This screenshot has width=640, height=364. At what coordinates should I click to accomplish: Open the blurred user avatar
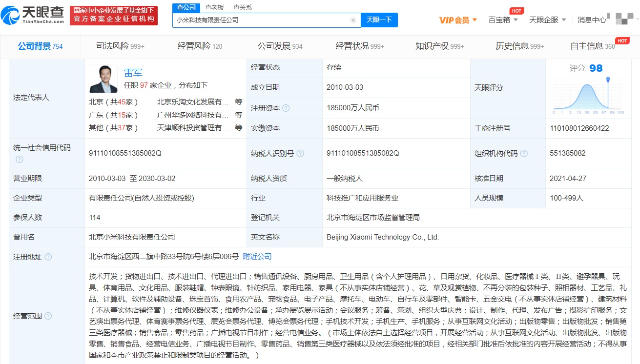point(624,20)
